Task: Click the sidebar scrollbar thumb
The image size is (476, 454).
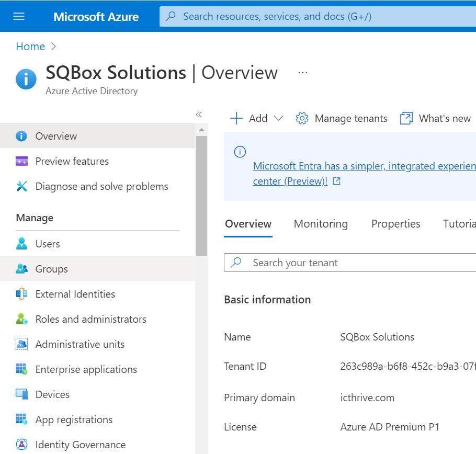Action: click(x=201, y=196)
